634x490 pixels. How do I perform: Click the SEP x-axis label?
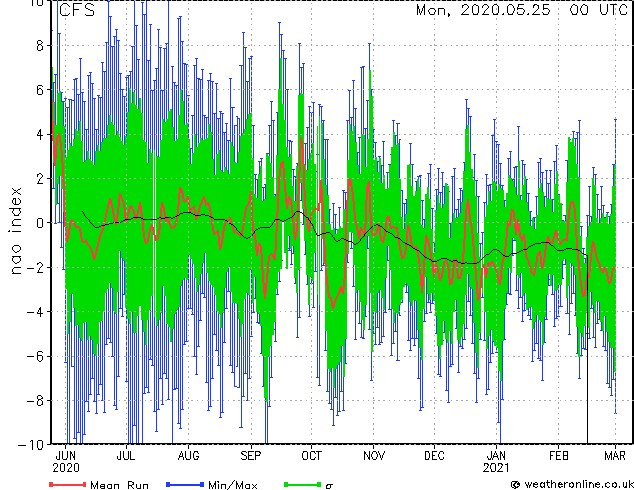251,456
